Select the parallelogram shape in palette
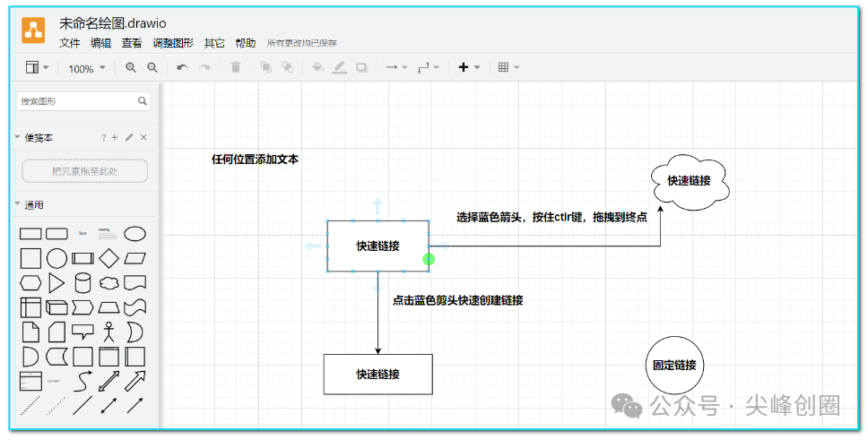Screen dimensions: 868x440 (x=135, y=258)
